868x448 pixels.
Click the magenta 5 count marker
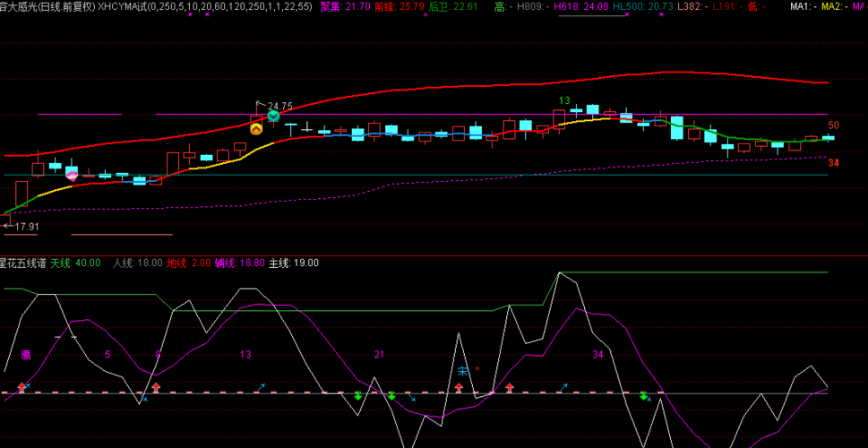click(x=108, y=355)
